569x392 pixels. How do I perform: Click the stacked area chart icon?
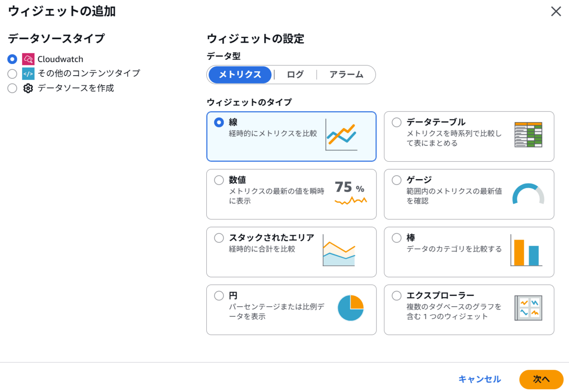[x=339, y=251]
